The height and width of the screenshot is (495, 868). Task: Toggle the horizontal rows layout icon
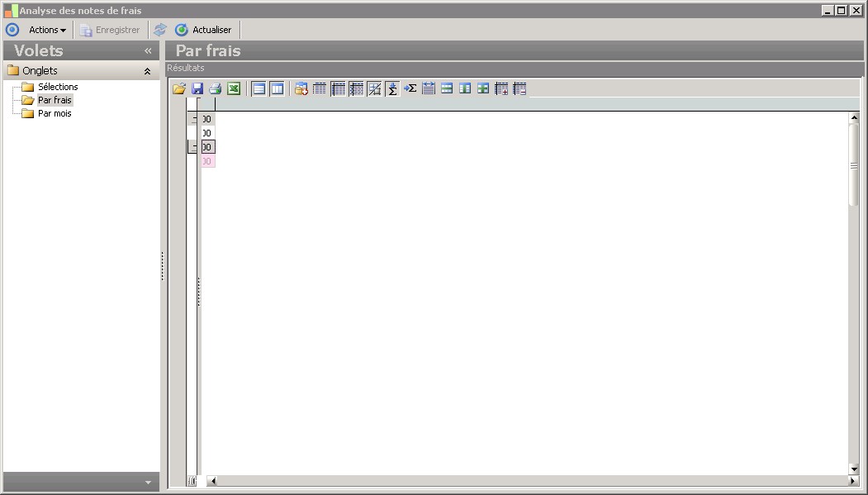(259, 88)
